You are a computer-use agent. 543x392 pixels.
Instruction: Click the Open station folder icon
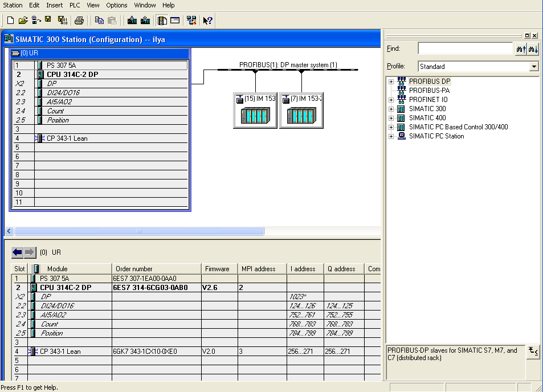(x=23, y=21)
